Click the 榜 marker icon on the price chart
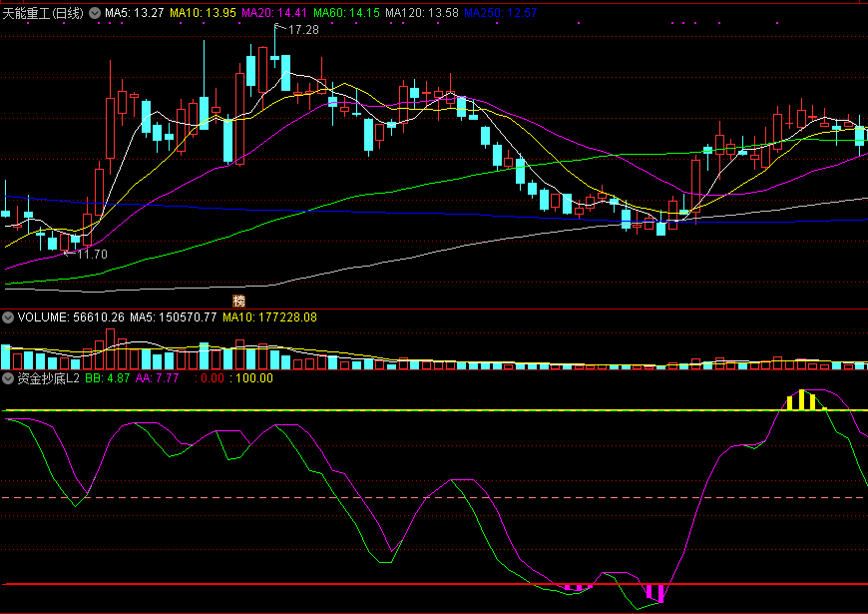This screenshot has height=614, width=868. tap(239, 301)
